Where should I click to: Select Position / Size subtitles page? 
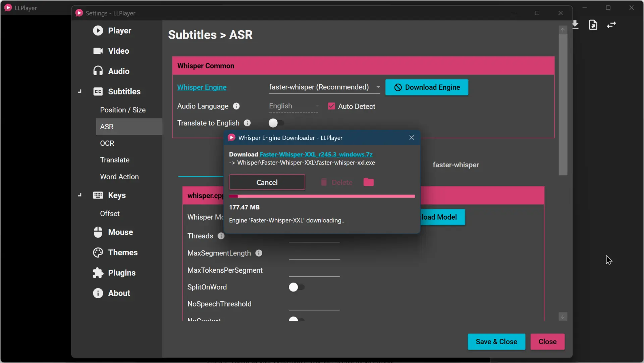tap(123, 110)
